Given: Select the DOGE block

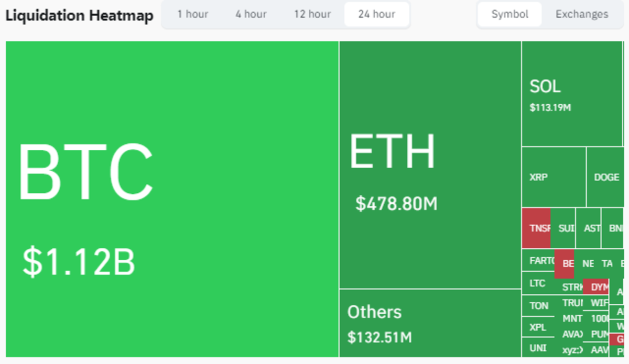Looking at the screenshot, I should [606, 177].
